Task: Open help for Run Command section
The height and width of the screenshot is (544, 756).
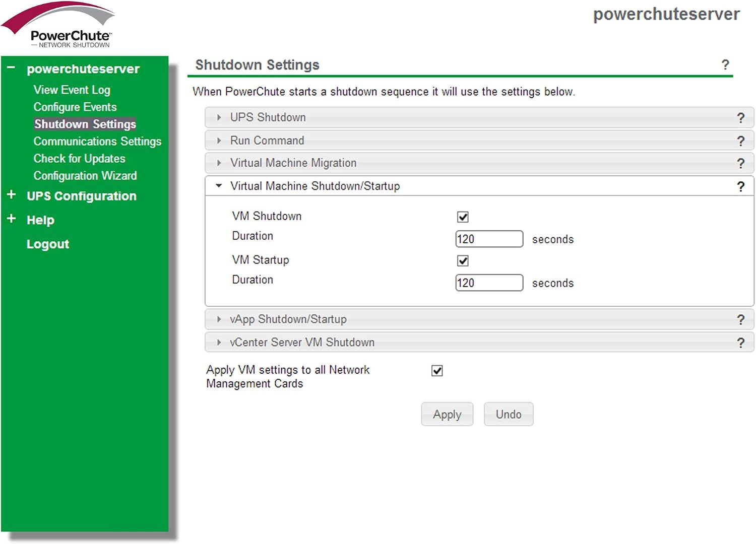Action: 740,141
